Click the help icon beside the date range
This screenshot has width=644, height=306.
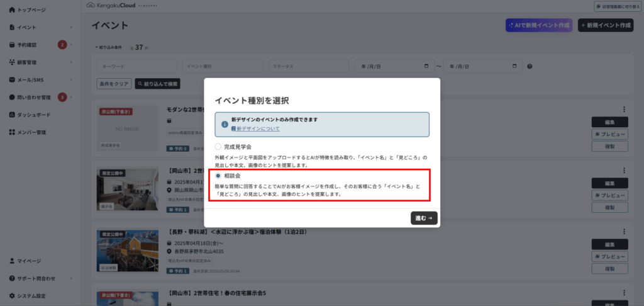click(530, 66)
